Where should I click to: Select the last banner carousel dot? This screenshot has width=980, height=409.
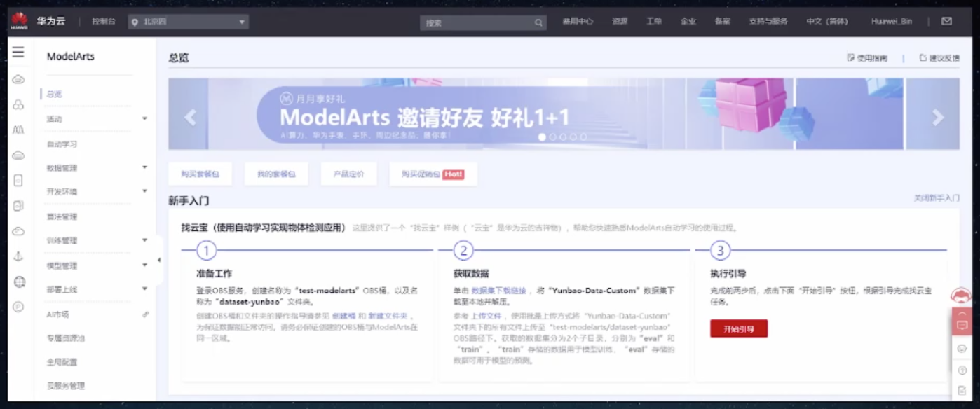click(583, 137)
